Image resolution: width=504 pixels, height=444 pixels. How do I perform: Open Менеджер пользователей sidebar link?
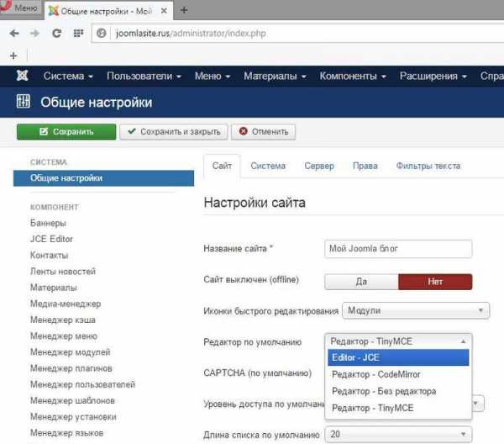point(82,384)
